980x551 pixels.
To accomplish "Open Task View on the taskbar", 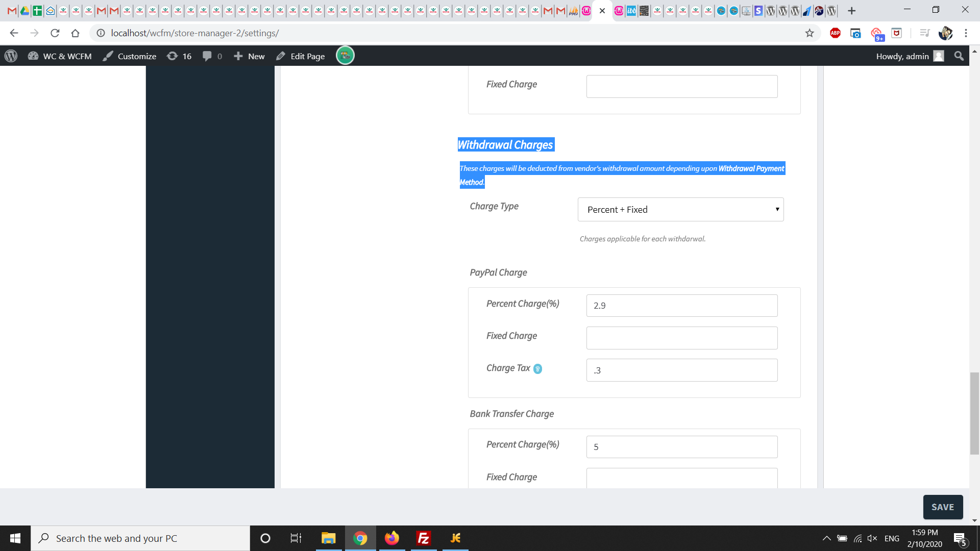I will pyautogui.click(x=296, y=538).
